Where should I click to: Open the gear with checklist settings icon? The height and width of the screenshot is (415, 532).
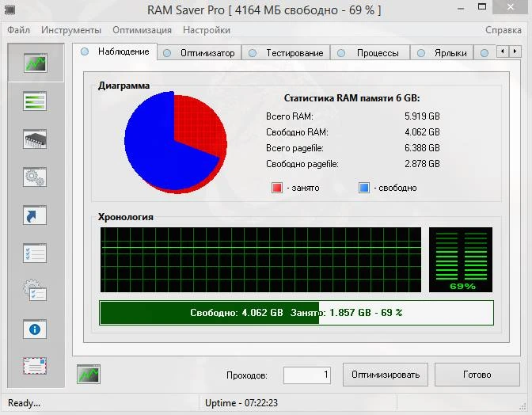click(35, 291)
